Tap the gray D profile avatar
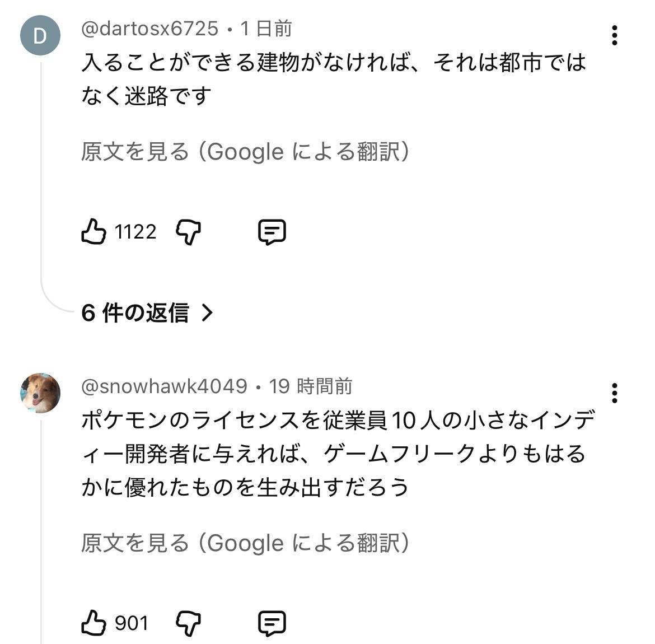Screen dimensions: 655x644 40,36
